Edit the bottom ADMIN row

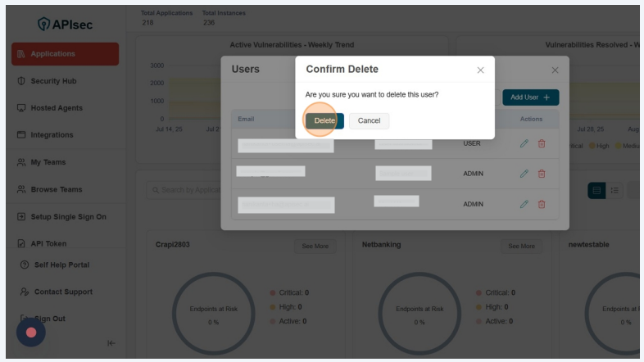pyautogui.click(x=524, y=204)
